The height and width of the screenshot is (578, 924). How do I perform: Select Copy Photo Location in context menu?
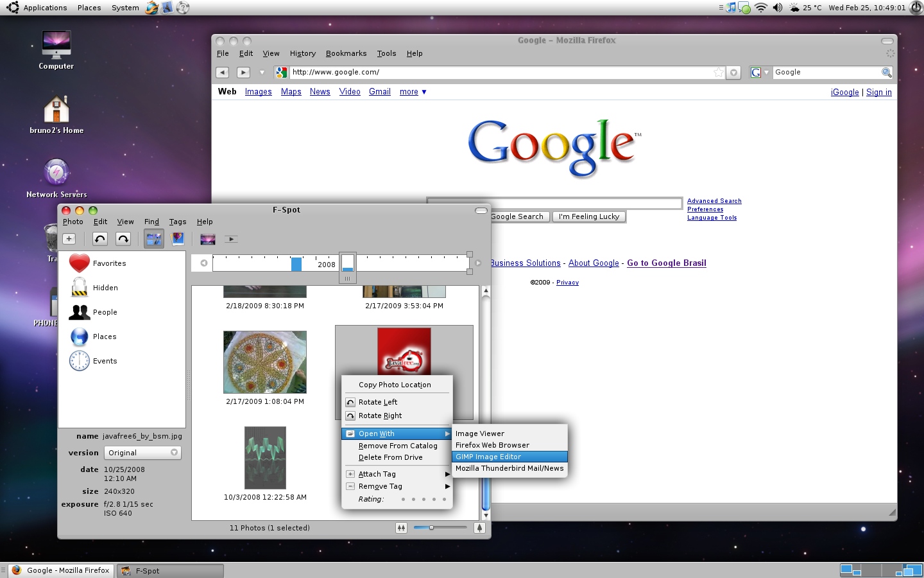point(397,385)
